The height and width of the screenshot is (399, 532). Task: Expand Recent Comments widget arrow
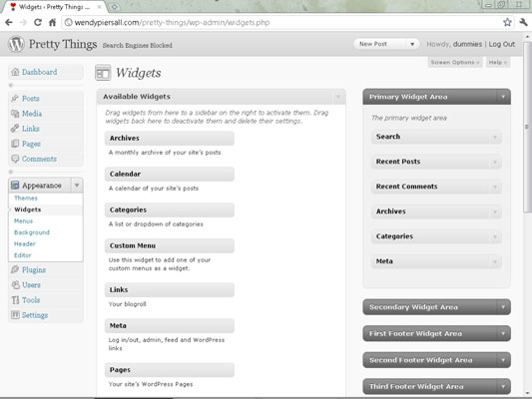495,187
